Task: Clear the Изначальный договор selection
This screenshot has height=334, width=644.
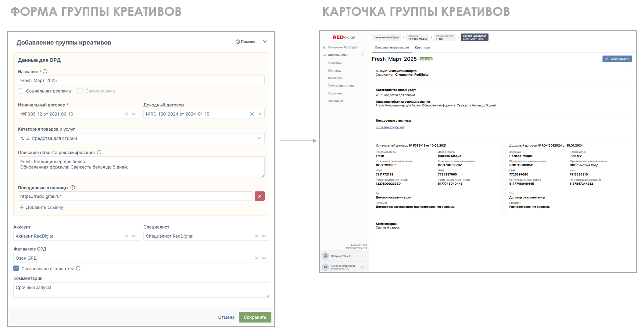Action: point(127,114)
